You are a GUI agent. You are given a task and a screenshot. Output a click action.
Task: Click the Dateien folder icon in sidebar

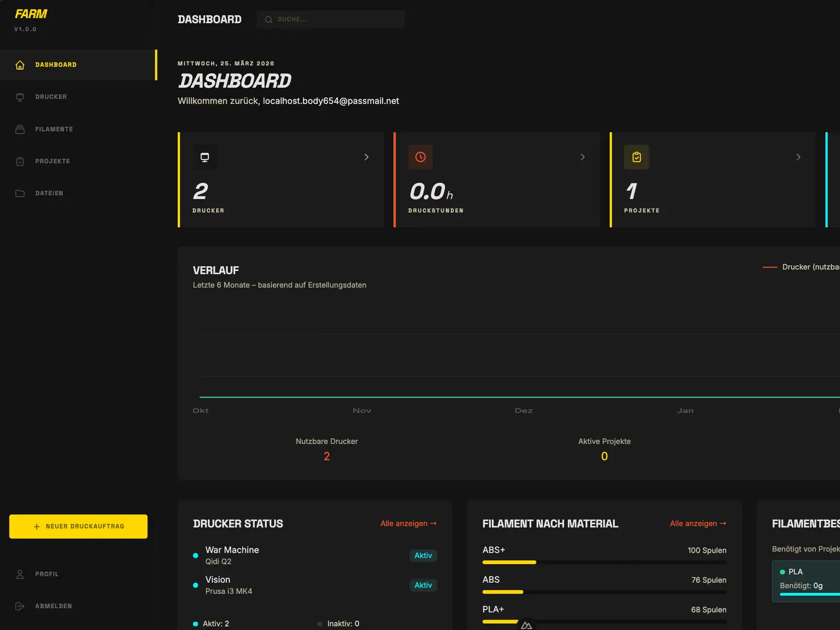click(x=20, y=194)
